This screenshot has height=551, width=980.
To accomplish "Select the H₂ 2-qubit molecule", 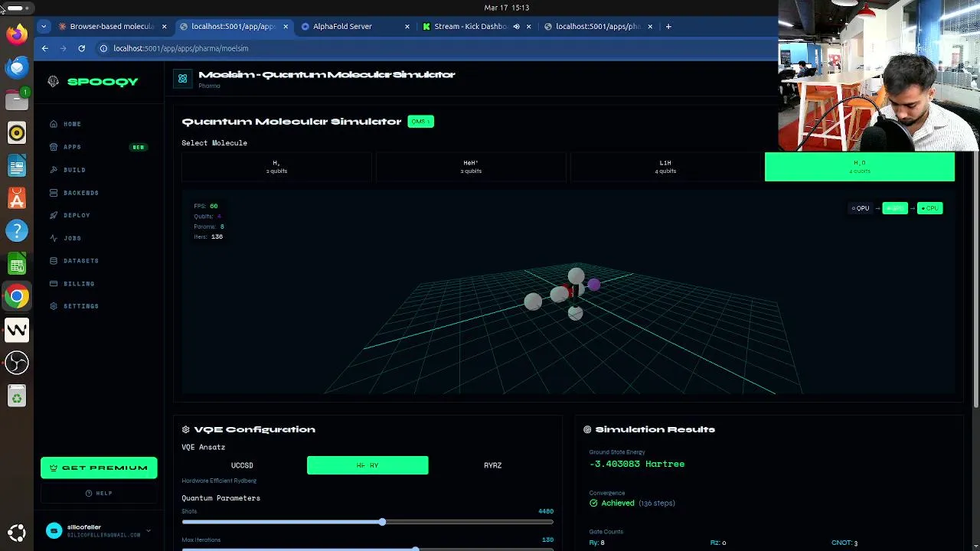I will (x=276, y=167).
